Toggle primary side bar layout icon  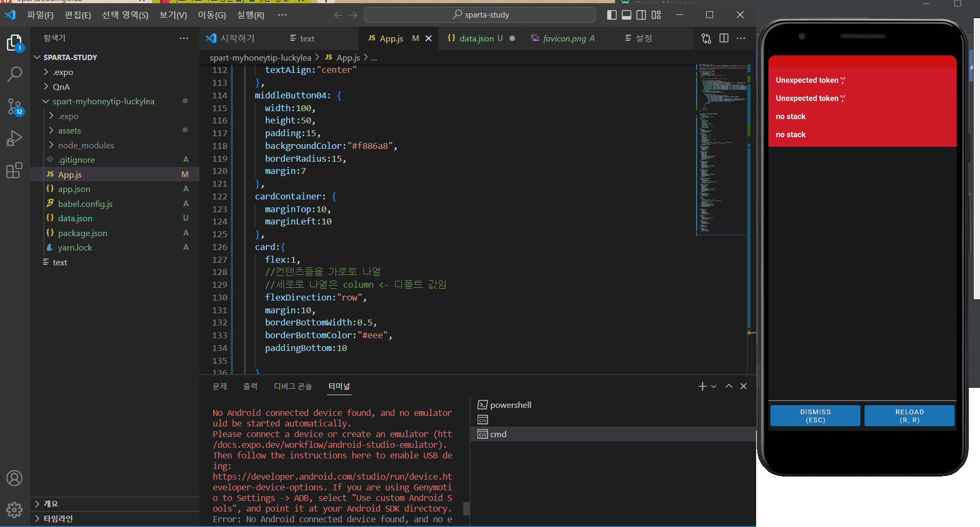(612, 15)
